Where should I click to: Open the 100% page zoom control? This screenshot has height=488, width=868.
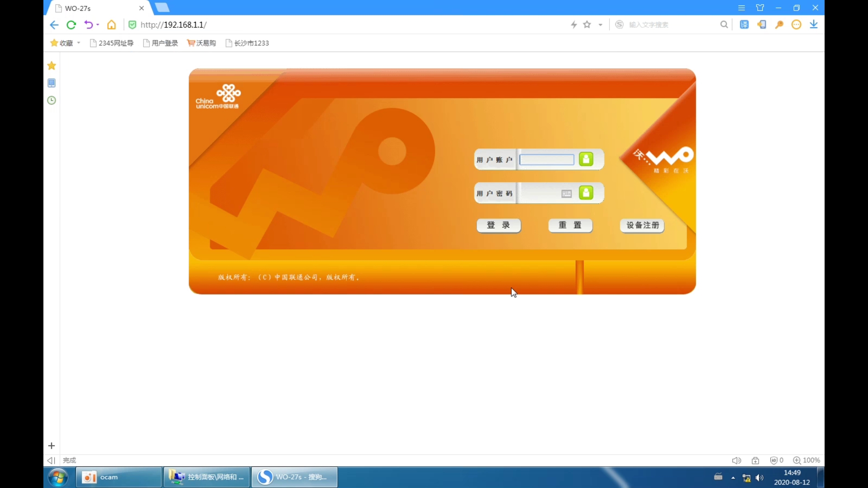pos(807,460)
